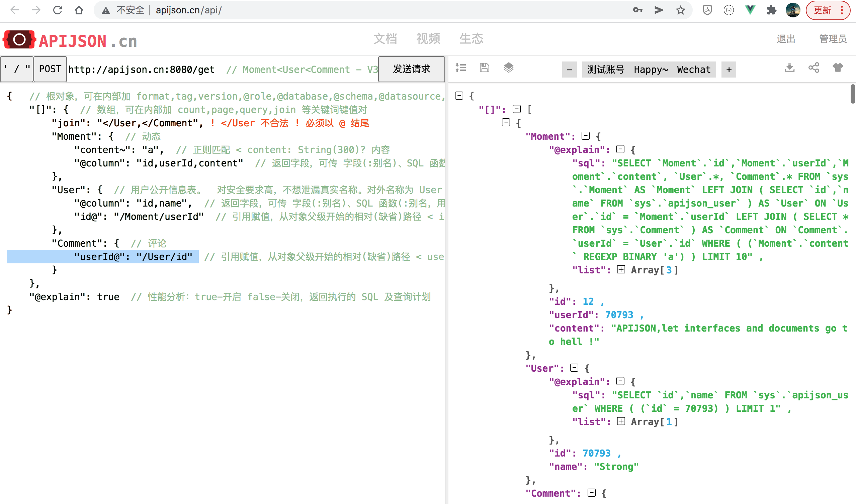Expand the Moment list Array[3]
The width and height of the screenshot is (856, 504).
[x=621, y=270]
